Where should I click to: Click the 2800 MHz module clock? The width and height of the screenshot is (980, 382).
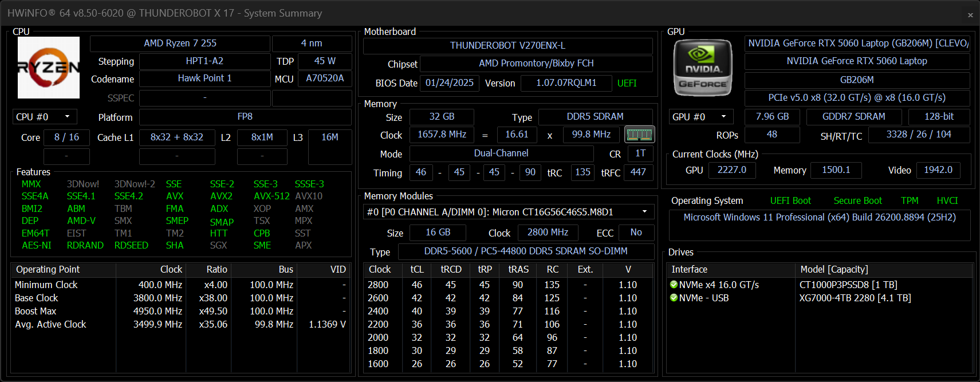548,233
